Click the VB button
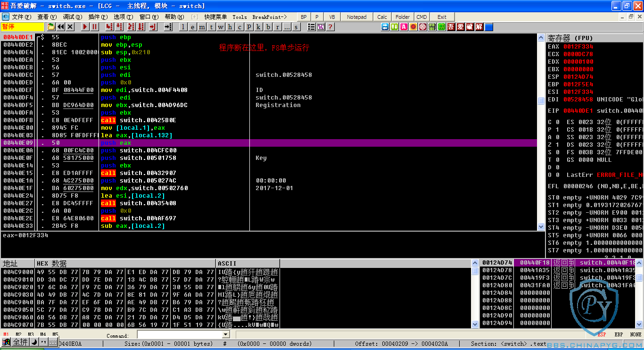The height and width of the screenshot is (350, 644). [332, 17]
